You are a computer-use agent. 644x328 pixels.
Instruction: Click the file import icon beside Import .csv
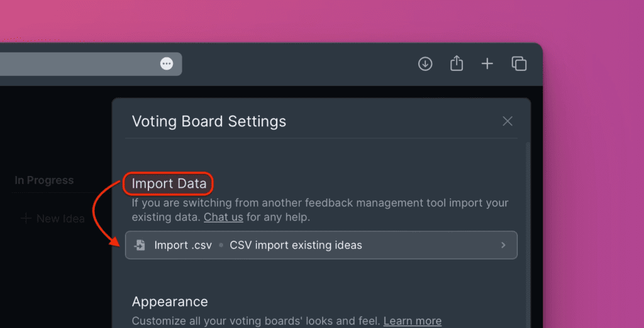tap(140, 245)
